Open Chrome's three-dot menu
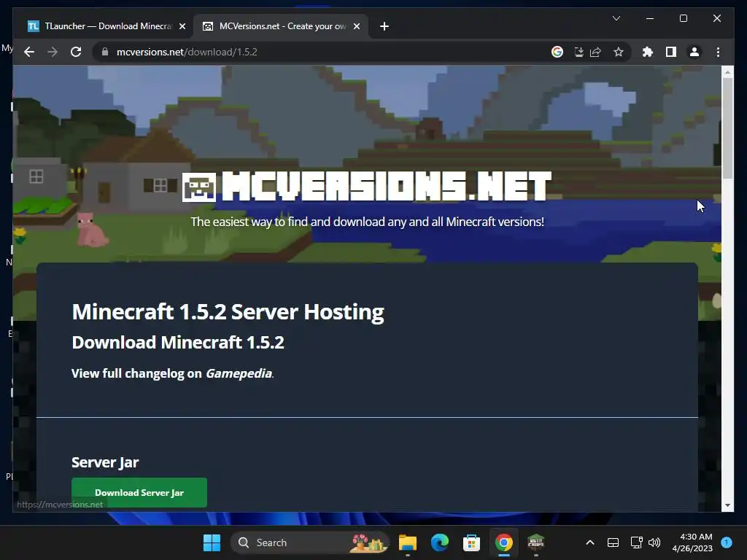Screen dimensions: 747x560 718,52
